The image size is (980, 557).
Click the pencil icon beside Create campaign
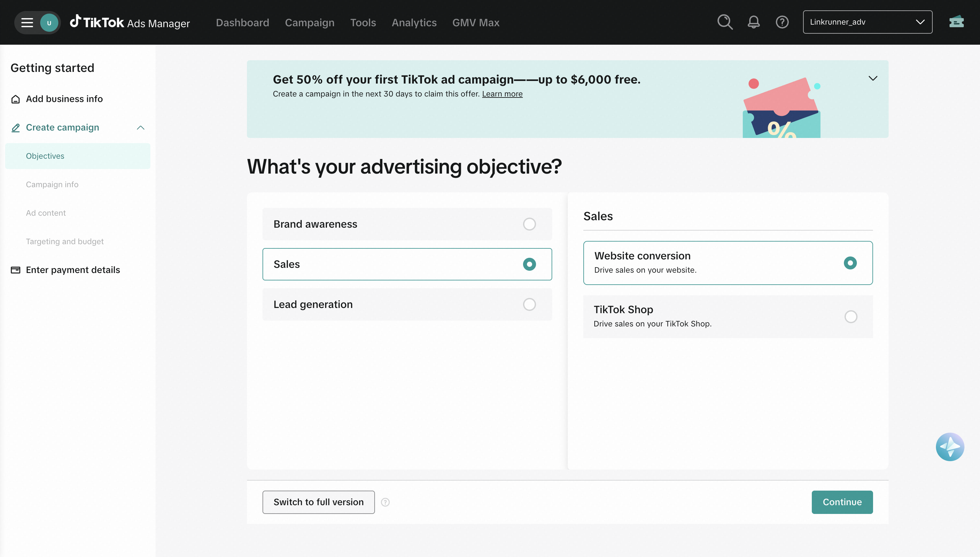[15, 128]
